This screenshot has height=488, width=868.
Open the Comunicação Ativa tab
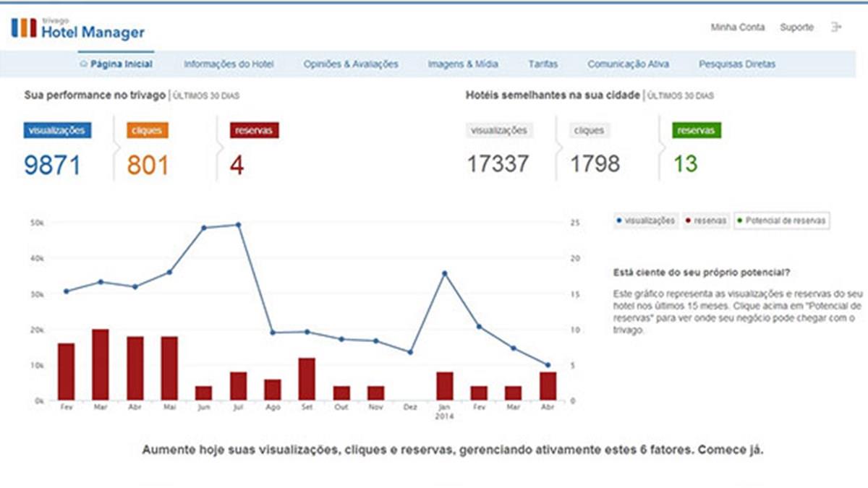(628, 64)
